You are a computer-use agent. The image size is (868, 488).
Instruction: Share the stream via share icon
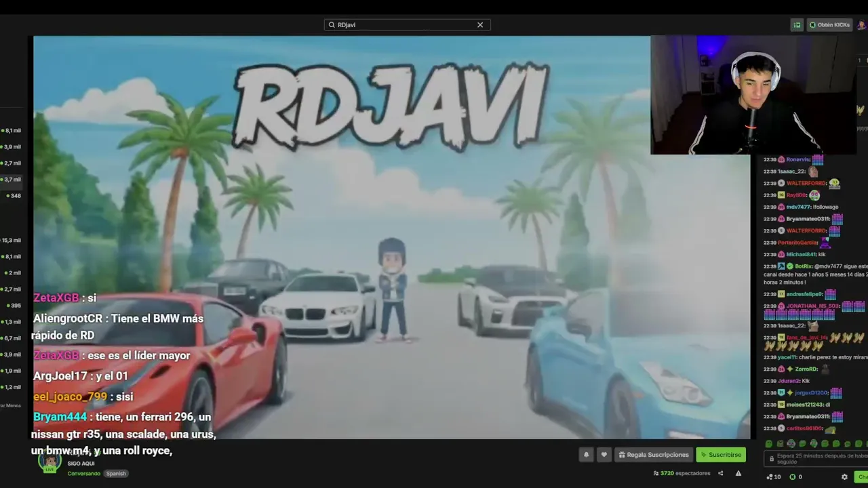[720, 473]
